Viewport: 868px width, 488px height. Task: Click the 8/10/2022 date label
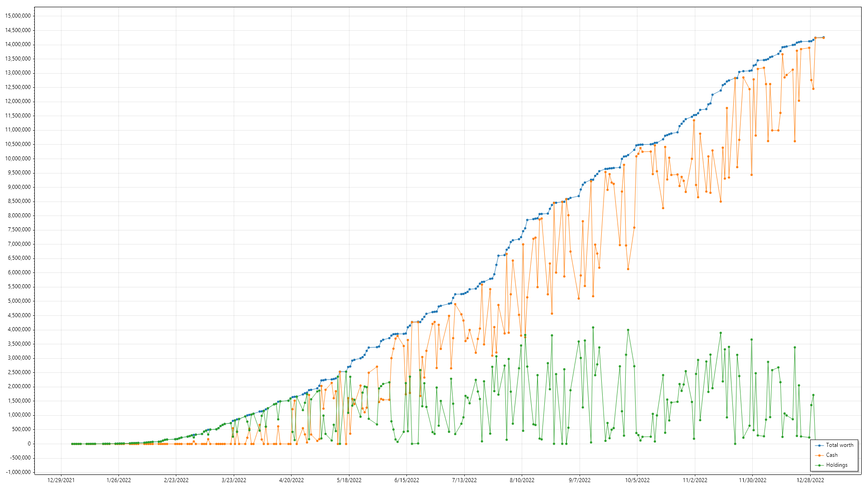click(x=522, y=480)
